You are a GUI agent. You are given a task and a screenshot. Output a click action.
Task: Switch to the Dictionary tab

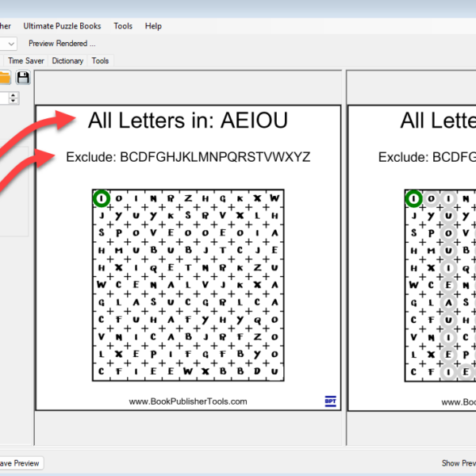pyautogui.click(x=67, y=60)
